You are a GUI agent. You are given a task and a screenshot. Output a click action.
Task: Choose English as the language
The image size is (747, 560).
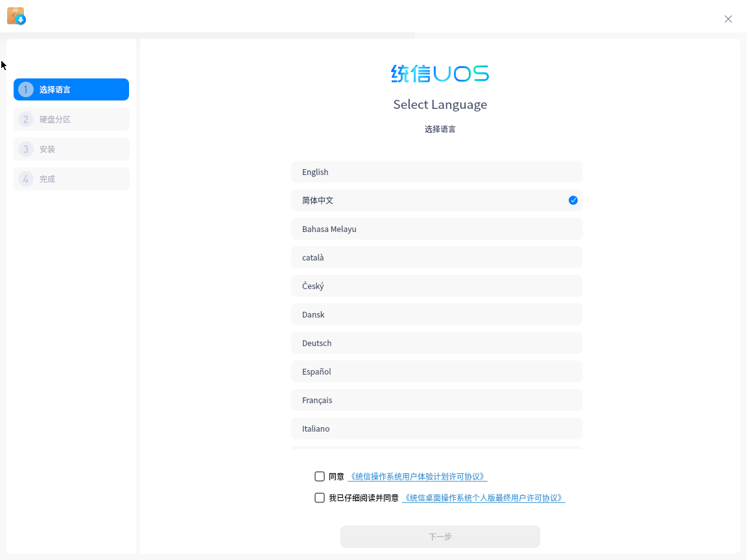click(437, 172)
